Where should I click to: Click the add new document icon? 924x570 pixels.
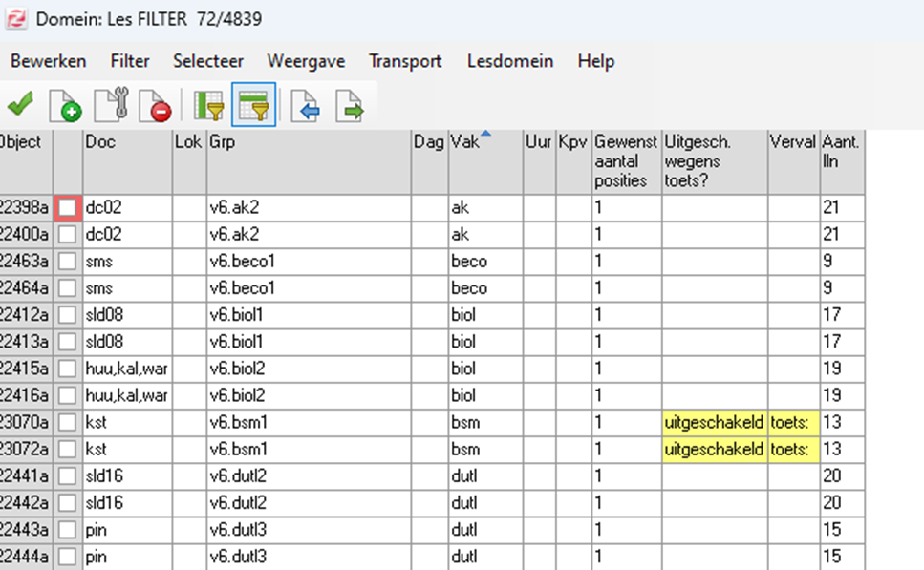[65, 105]
